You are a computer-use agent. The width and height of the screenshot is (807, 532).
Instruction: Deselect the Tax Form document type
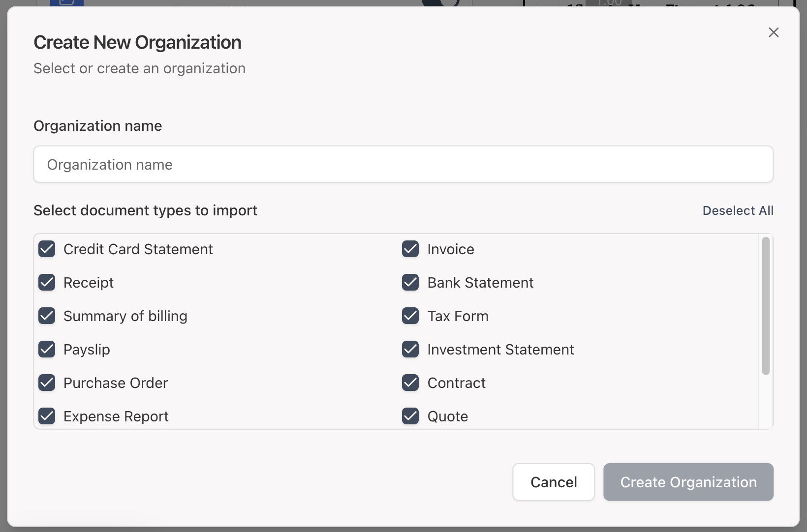click(x=410, y=316)
